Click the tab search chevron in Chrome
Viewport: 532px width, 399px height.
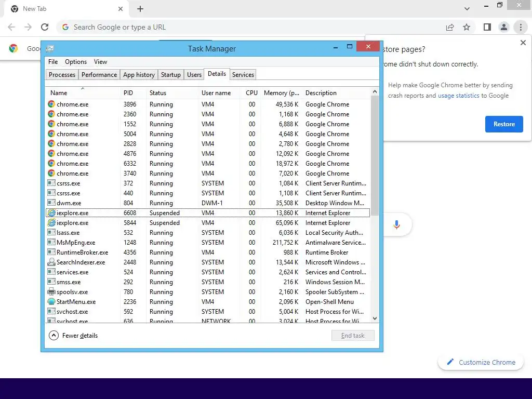467,9
